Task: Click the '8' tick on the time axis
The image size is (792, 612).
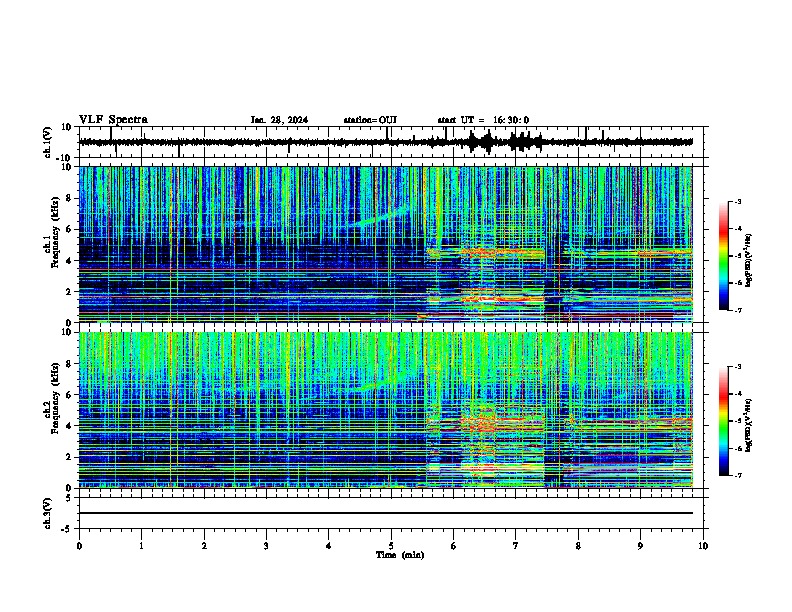Action: 578,546
